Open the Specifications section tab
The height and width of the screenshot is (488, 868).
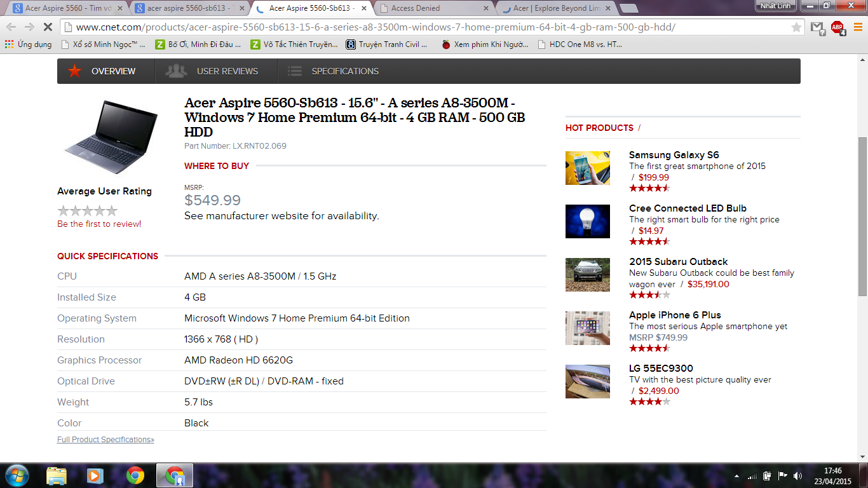coord(335,71)
